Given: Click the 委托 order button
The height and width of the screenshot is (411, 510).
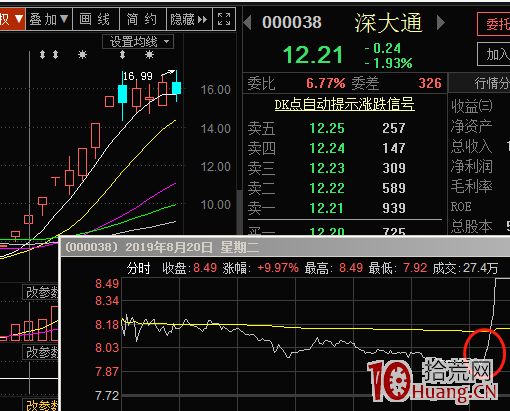Looking at the screenshot, I should pos(494,24).
